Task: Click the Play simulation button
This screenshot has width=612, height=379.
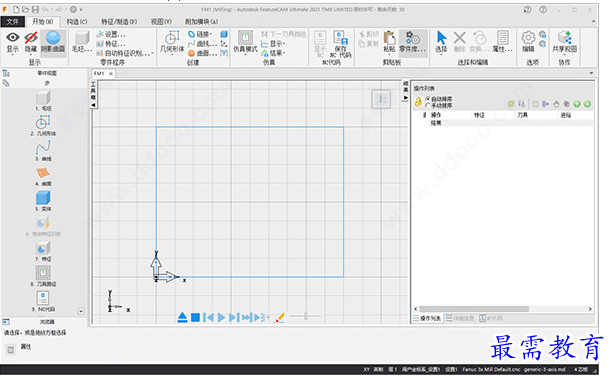Action: coord(221,317)
